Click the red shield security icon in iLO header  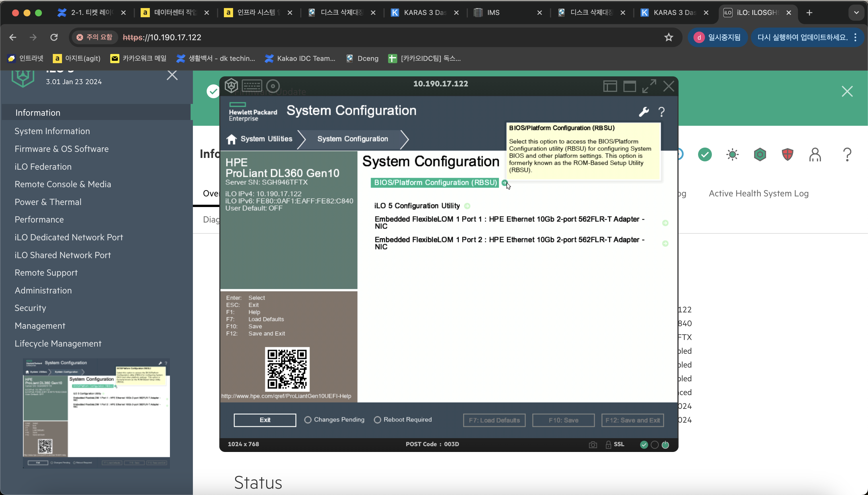pyautogui.click(x=787, y=155)
